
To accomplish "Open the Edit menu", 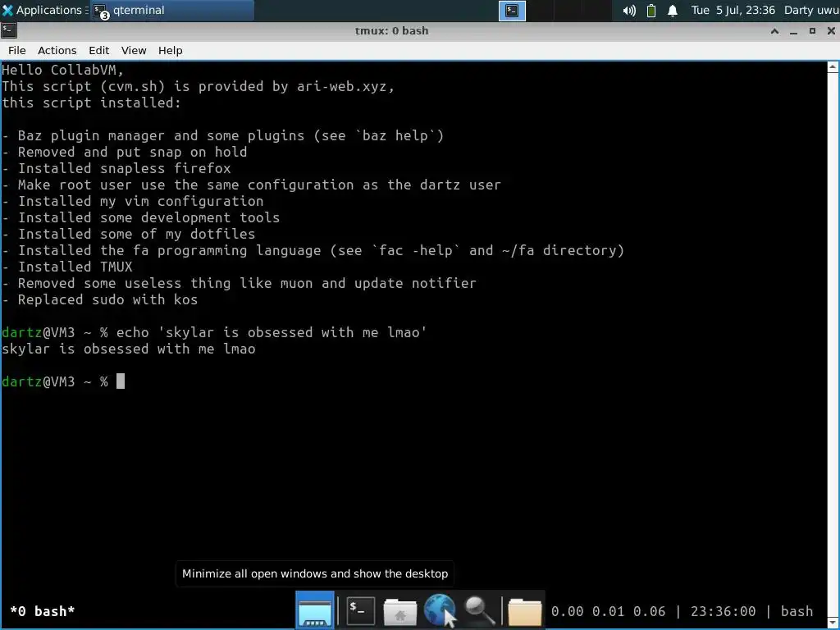I will pyautogui.click(x=99, y=50).
